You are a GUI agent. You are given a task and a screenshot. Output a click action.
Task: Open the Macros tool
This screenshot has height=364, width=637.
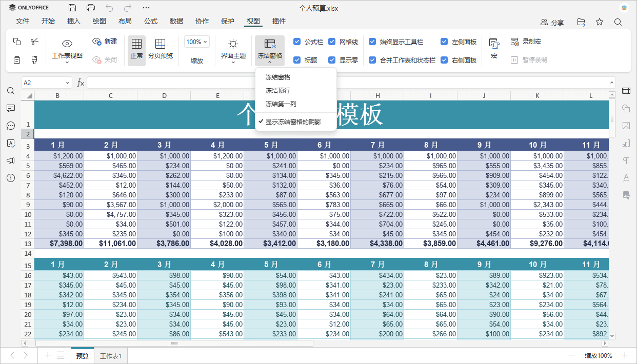coord(493,49)
